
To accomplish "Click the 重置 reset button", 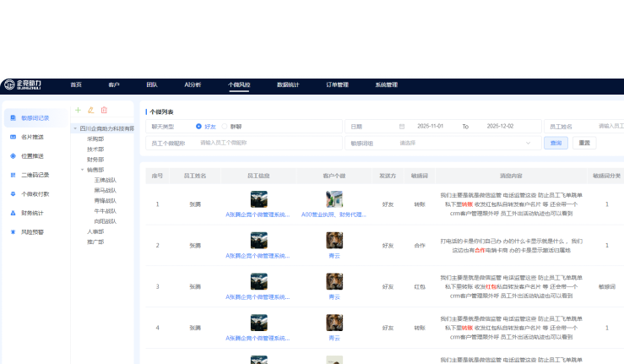I will [583, 144].
